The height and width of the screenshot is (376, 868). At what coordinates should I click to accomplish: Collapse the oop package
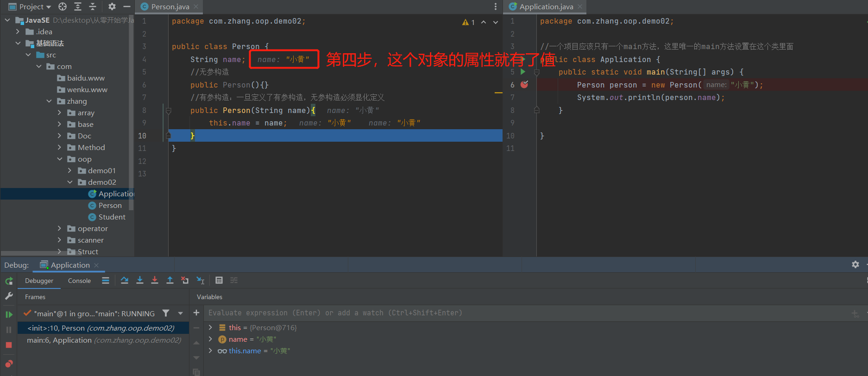point(59,159)
